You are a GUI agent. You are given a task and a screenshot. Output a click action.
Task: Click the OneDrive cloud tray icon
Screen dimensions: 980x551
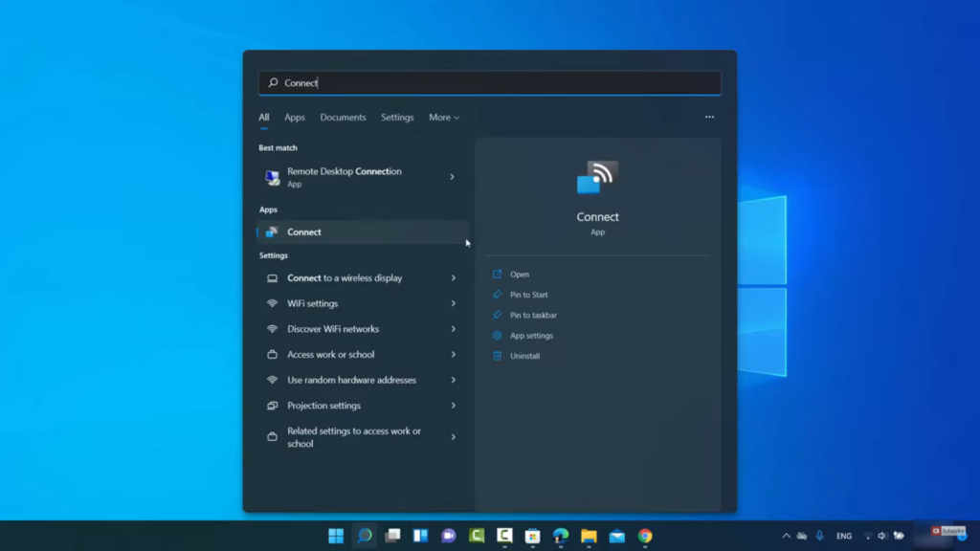[x=802, y=536]
